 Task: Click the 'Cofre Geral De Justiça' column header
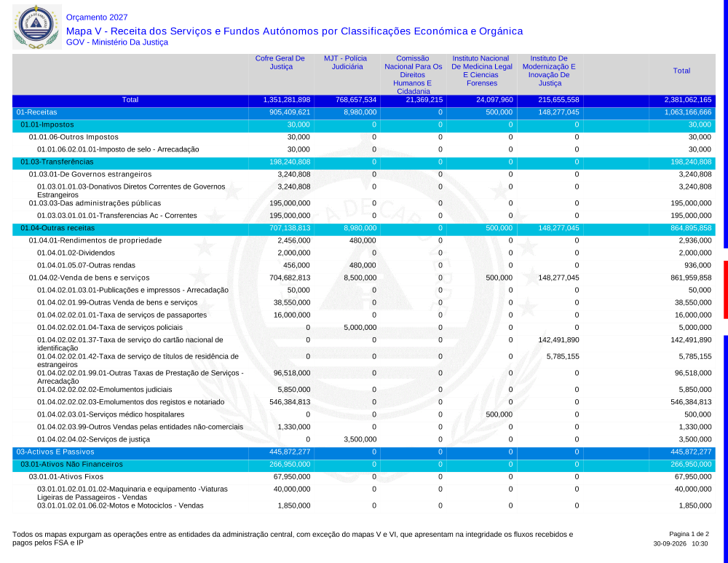pos(280,62)
